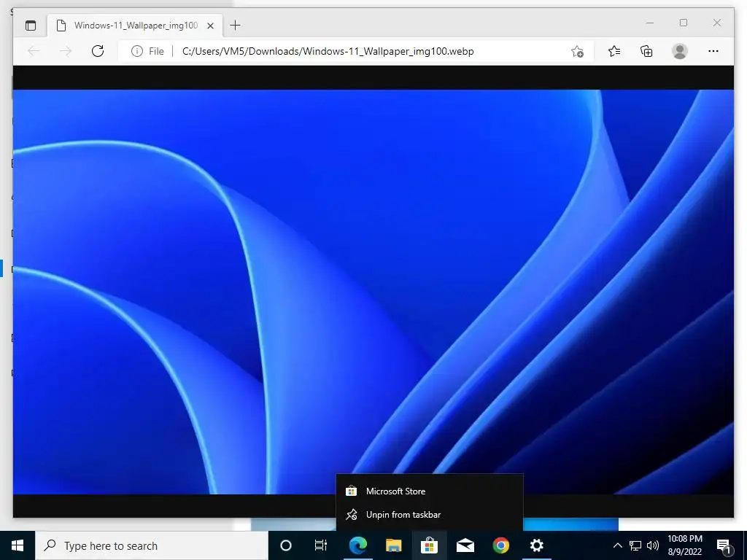Choose Unpin from taskbar
The width and height of the screenshot is (747, 560).
point(430,515)
